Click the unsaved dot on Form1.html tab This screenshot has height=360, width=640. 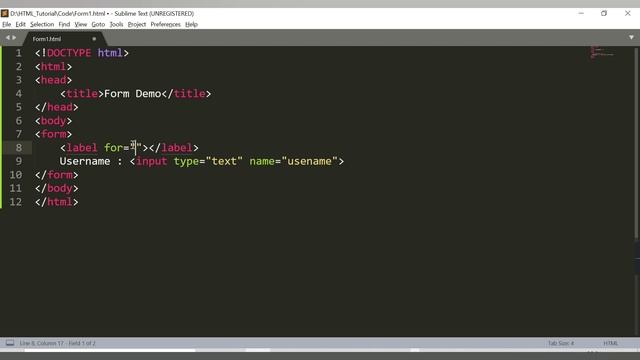tap(94, 39)
